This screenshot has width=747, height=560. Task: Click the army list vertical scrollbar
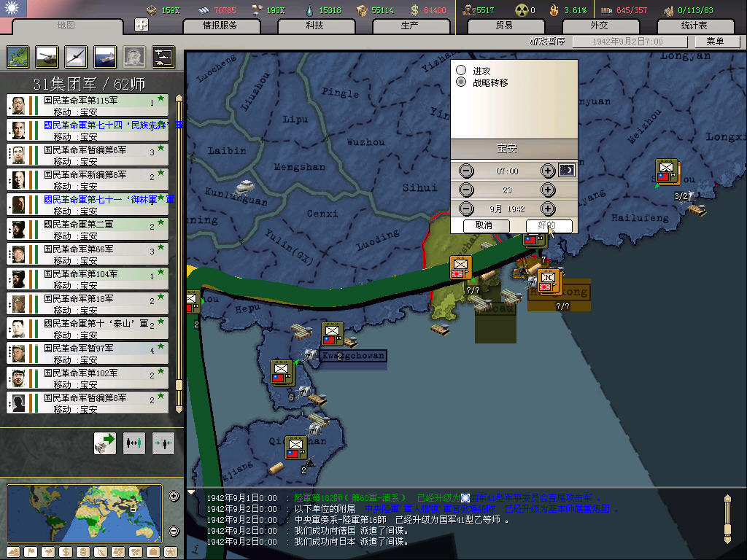tap(179, 254)
